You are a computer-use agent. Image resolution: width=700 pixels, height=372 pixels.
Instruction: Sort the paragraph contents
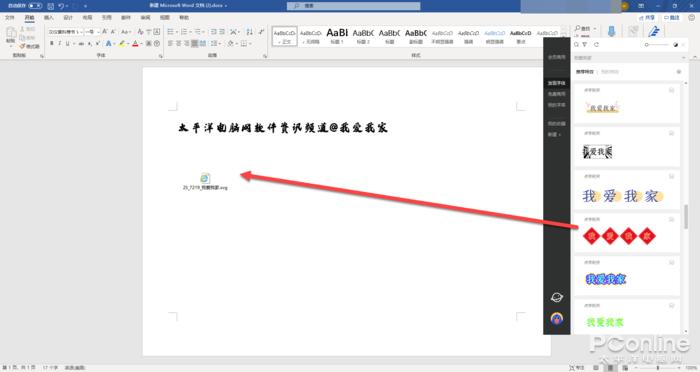(x=249, y=32)
